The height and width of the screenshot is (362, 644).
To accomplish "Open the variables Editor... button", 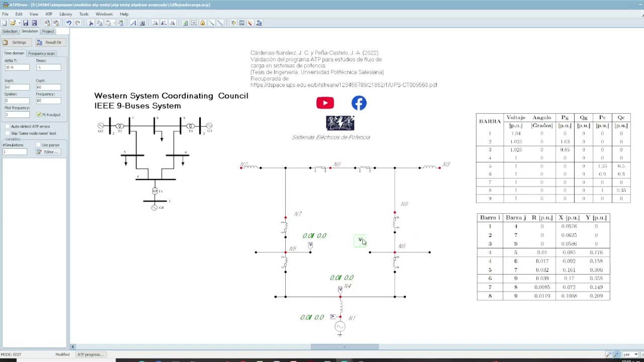I will [x=48, y=152].
